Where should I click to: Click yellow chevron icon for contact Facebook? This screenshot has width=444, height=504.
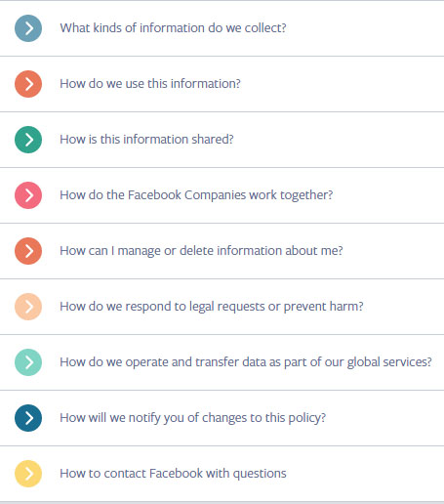28,474
